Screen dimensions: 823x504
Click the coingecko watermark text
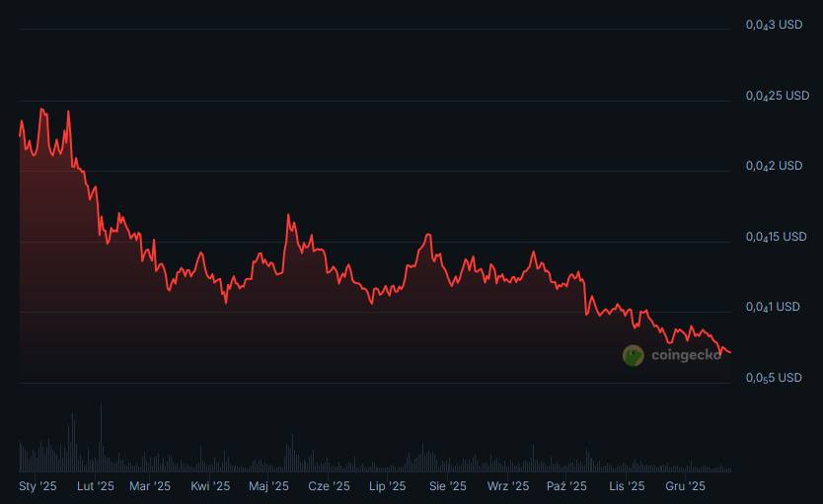(x=686, y=356)
